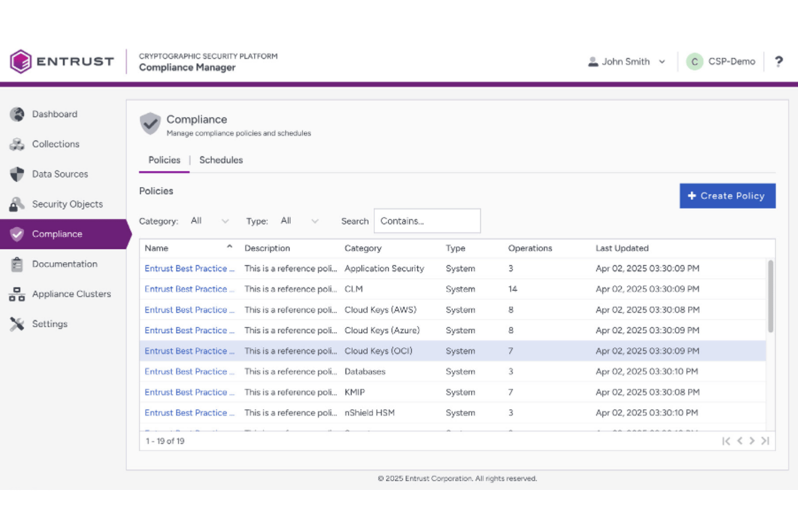Click the policies table vertical scrollbar

[x=771, y=296]
